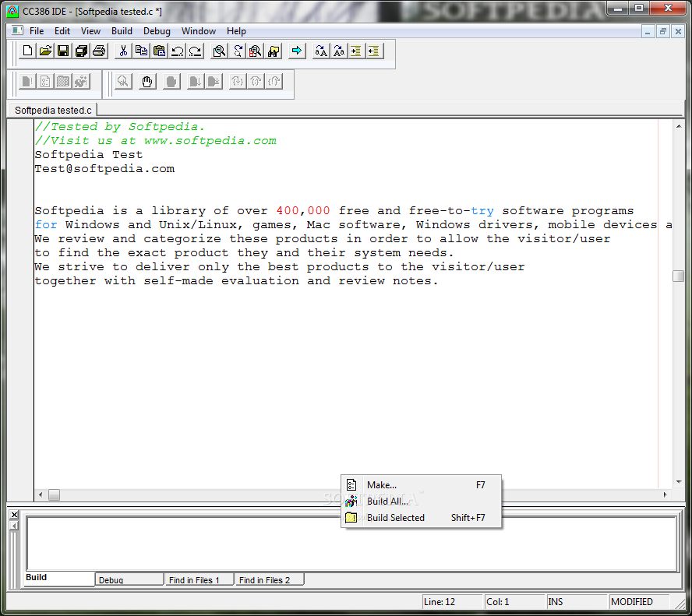Viewport: 692px width, 616px height.
Task: Undo the last edit using the toolbar arrow
Action: (x=178, y=51)
